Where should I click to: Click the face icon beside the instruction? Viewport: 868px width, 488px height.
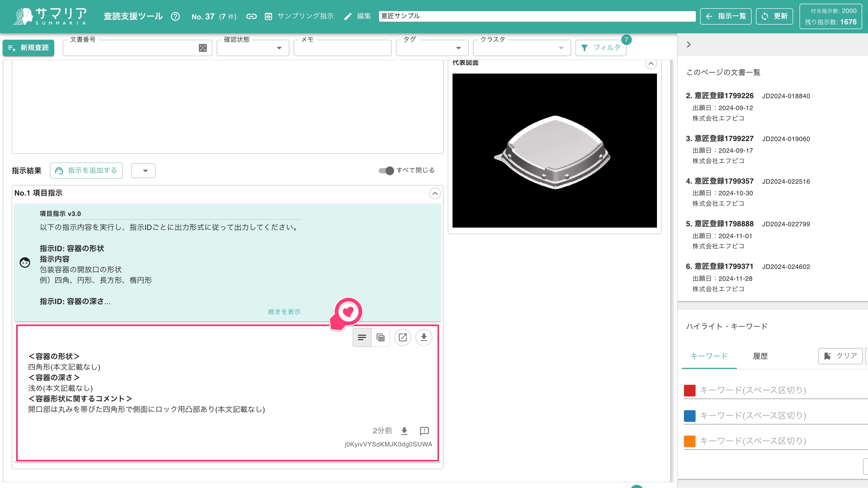pyautogui.click(x=25, y=262)
